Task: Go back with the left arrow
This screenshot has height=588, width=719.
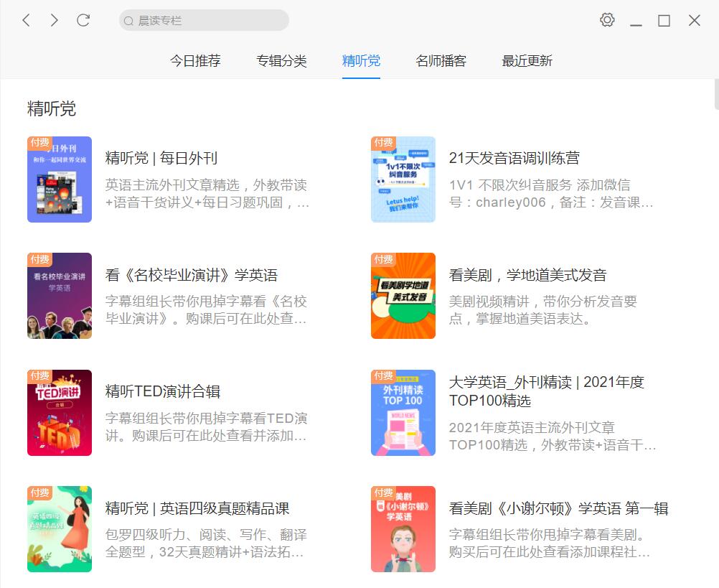Action: coord(26,20)
